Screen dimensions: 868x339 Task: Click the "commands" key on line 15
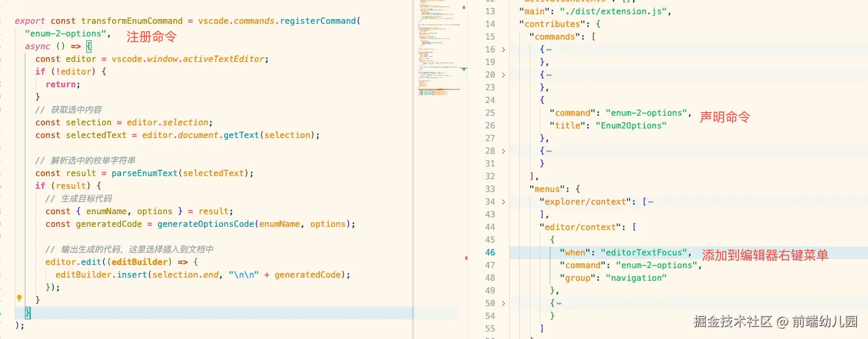(555, 36)
